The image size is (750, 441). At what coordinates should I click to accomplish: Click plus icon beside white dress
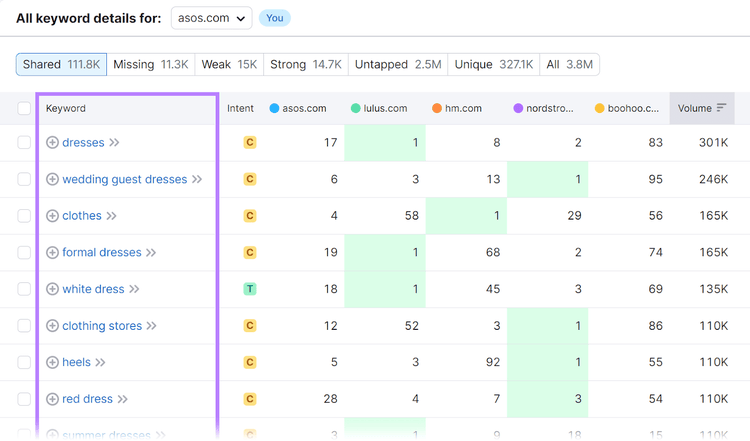pos(52,289)
